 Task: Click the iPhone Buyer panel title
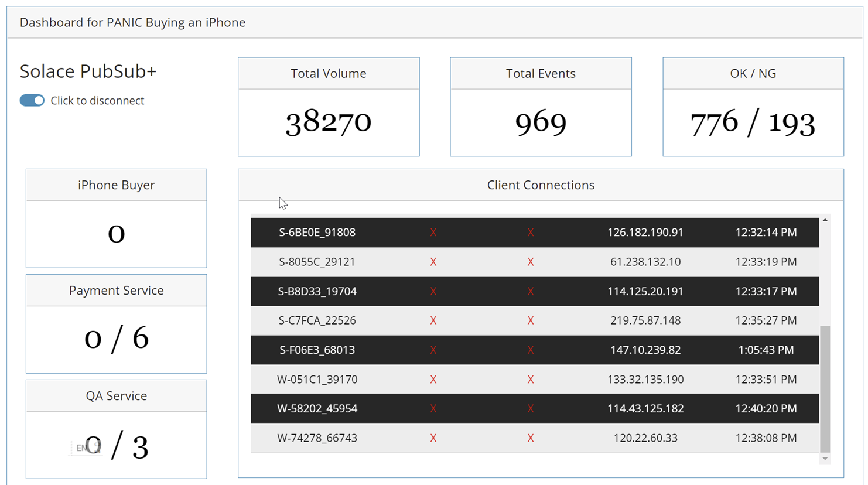click(x=116, y=185)
